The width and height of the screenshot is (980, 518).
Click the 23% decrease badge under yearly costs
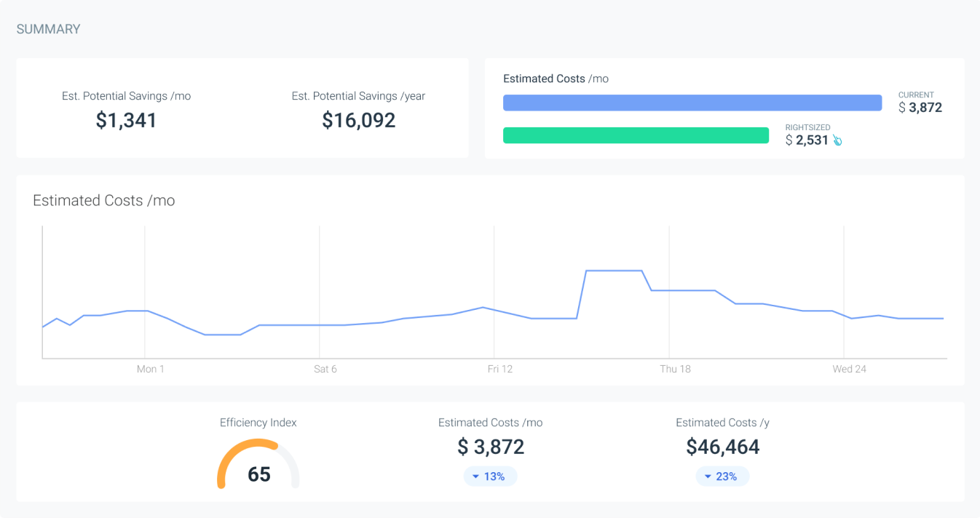722,477
